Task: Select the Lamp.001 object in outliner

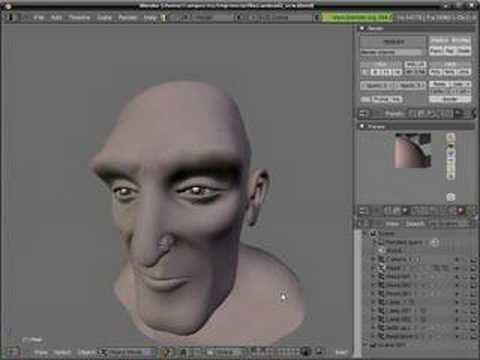Action: [398, 311]
